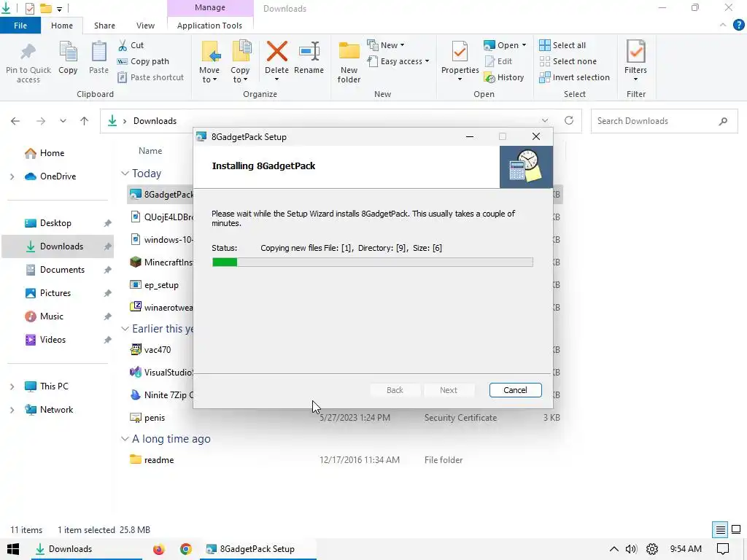The image size is (747, 560).
Task: Click the red Delete icon
Action: 276,52
